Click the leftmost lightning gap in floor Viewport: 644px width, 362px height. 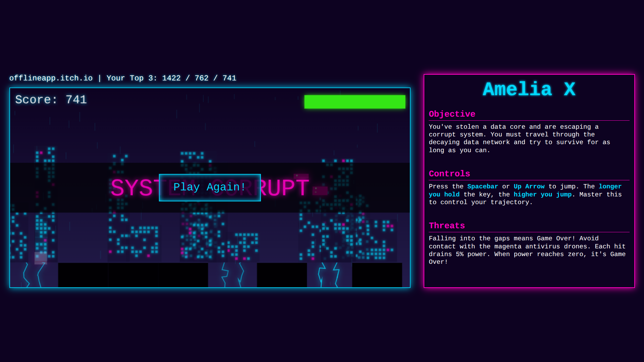pos(34,275)
